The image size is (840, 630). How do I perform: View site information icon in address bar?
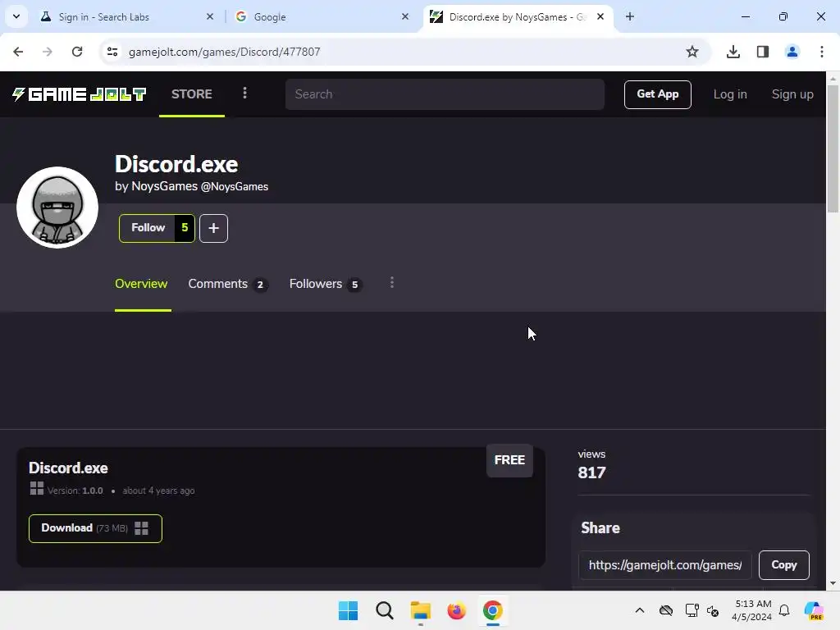(112, 52)
